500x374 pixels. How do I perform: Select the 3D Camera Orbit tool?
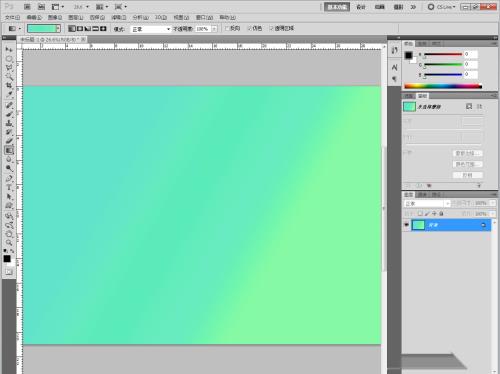coord(9,225)
